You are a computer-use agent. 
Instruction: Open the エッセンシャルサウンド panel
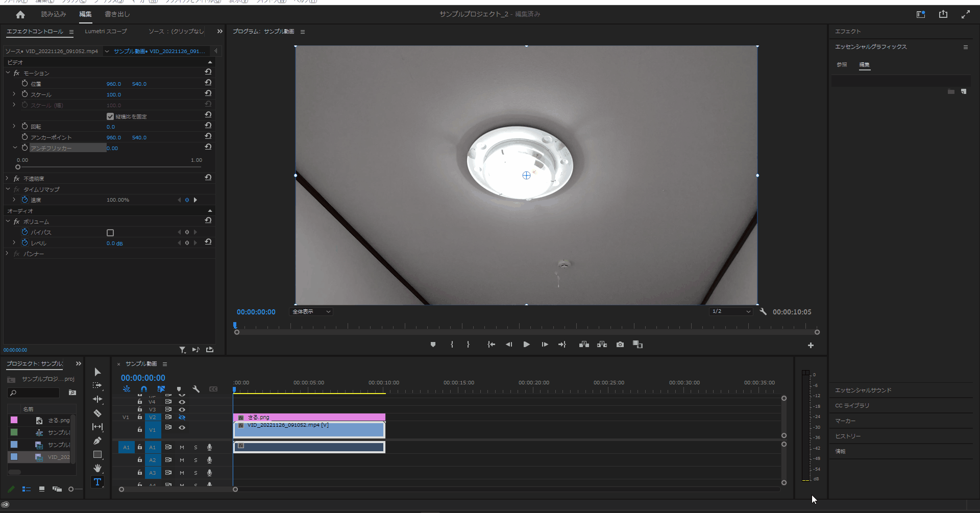pos(863,390)
